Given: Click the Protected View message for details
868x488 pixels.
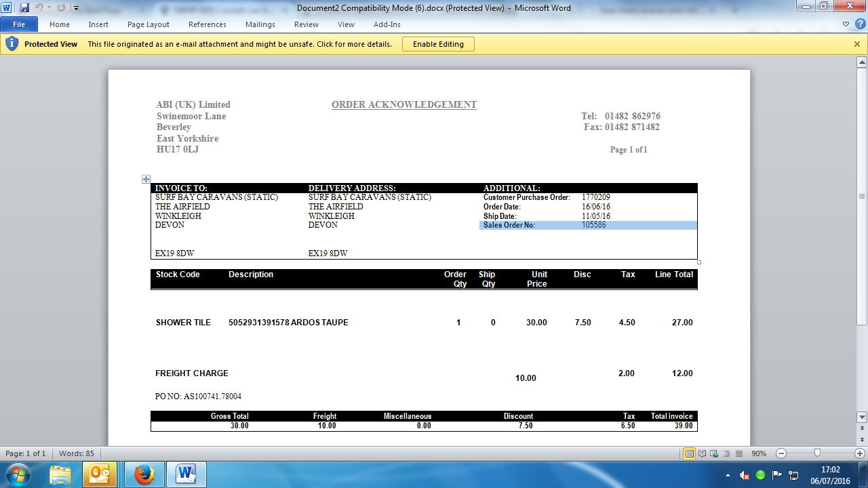Looking at the screenshot, I should pos(239,44).
